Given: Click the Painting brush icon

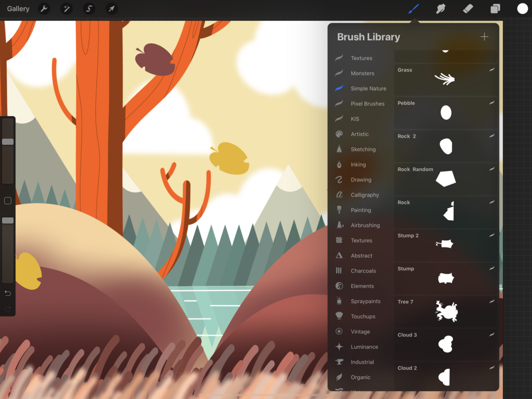Looking at the screenshot, I should pyautogui.click(x=339, y=210).
